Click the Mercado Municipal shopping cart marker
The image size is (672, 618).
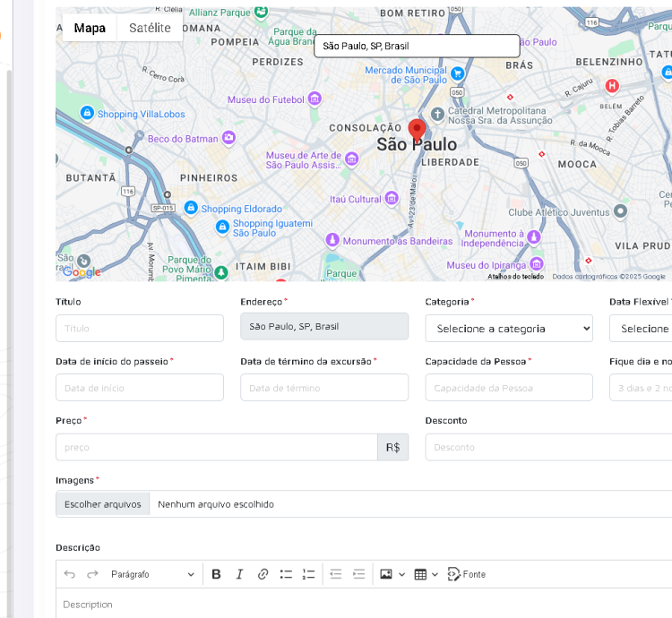pyautogui.click(x=457, y=73)
